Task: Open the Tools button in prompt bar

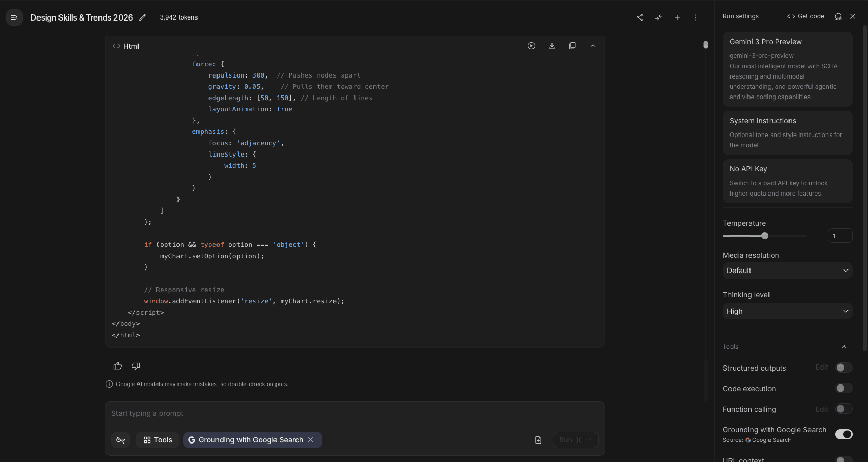Action: coord(157,440)
